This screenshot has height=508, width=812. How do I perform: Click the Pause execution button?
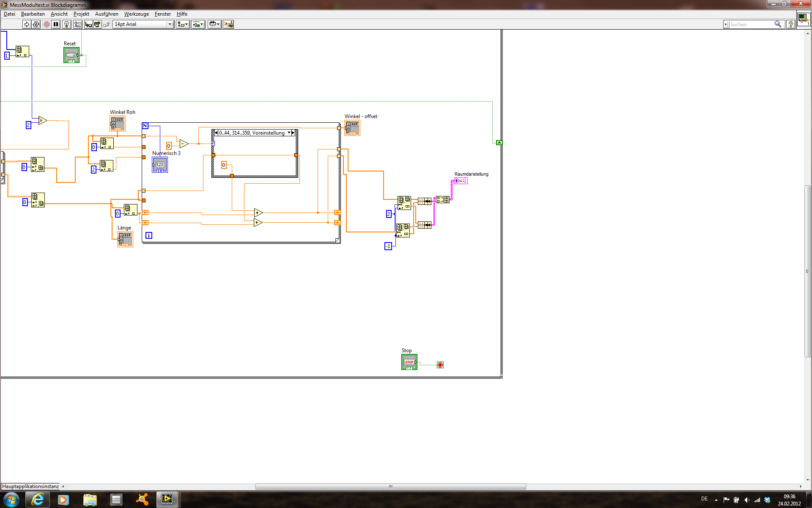tap(56, 25)
